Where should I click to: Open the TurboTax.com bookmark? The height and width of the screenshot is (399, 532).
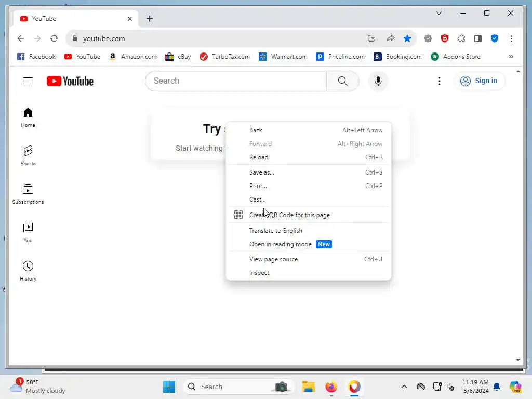click(225, 57)
